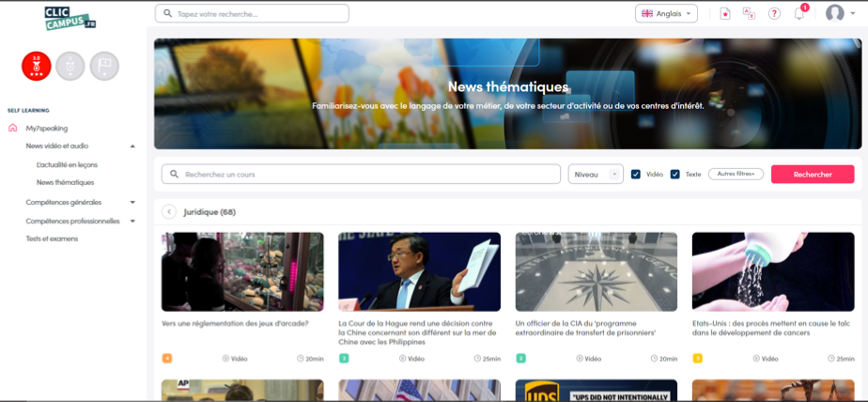Click the grey flag badge icon
Screen dimensions: 868x402
(x=104, y=66)
